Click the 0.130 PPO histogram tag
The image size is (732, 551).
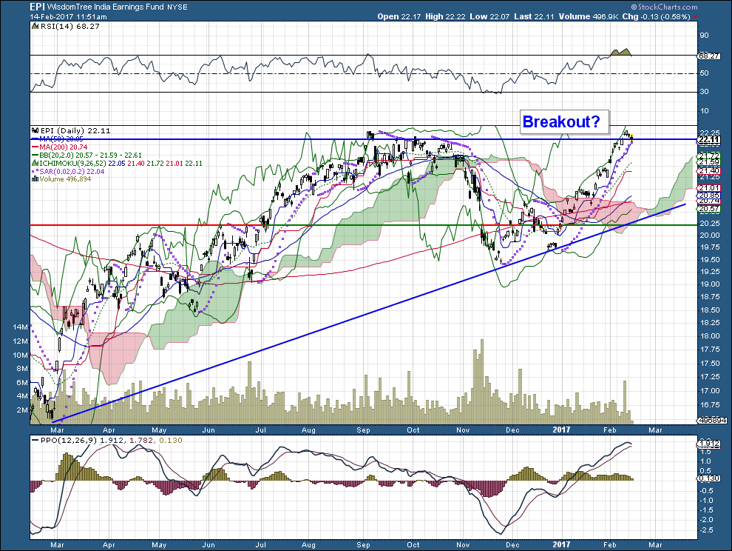tap(709, 479)
